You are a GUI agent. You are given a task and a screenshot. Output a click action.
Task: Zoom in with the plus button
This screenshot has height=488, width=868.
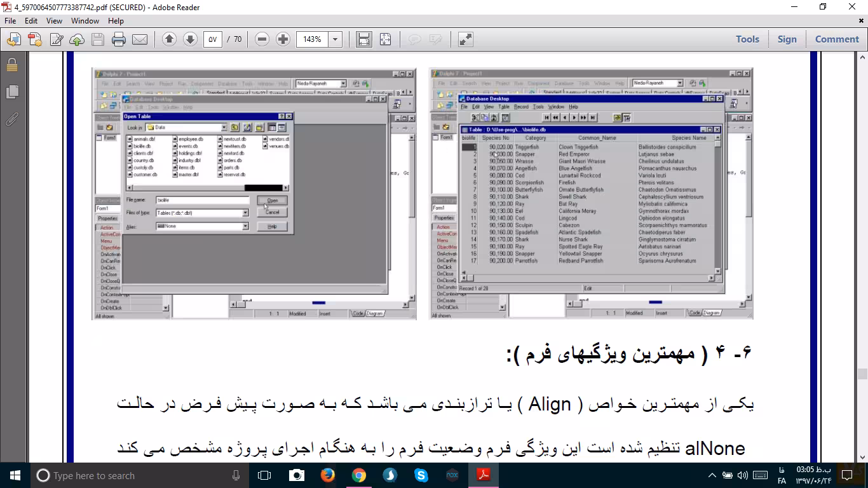click(x=283, y=39)
